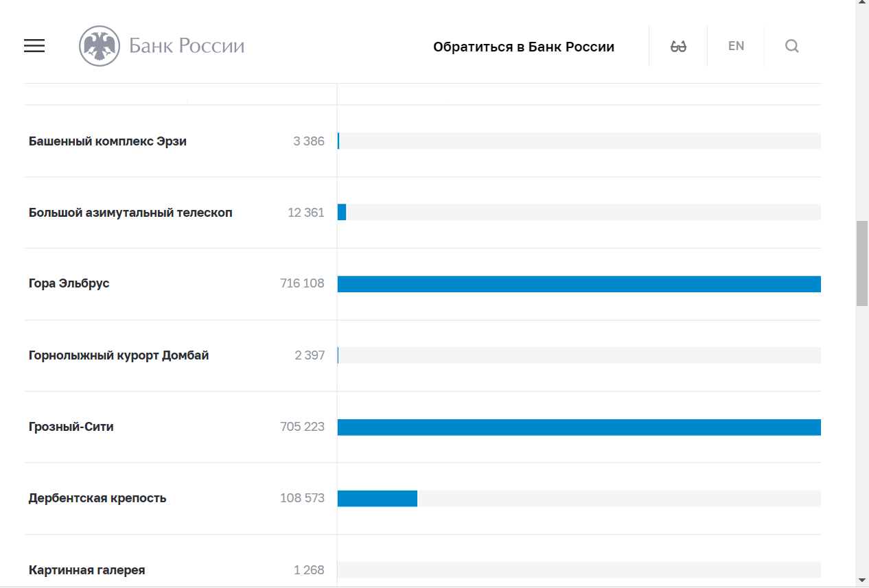Click the 'Банк России' title text
This screenshot has width=869, height=588.
click(x=187, y=46)
